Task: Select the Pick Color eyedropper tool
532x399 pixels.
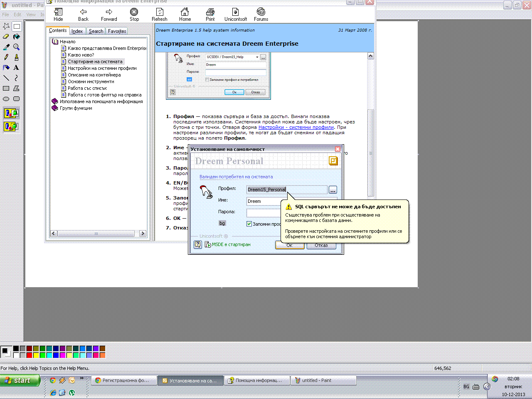Action: pyautogui.click(x=6, y=47)
